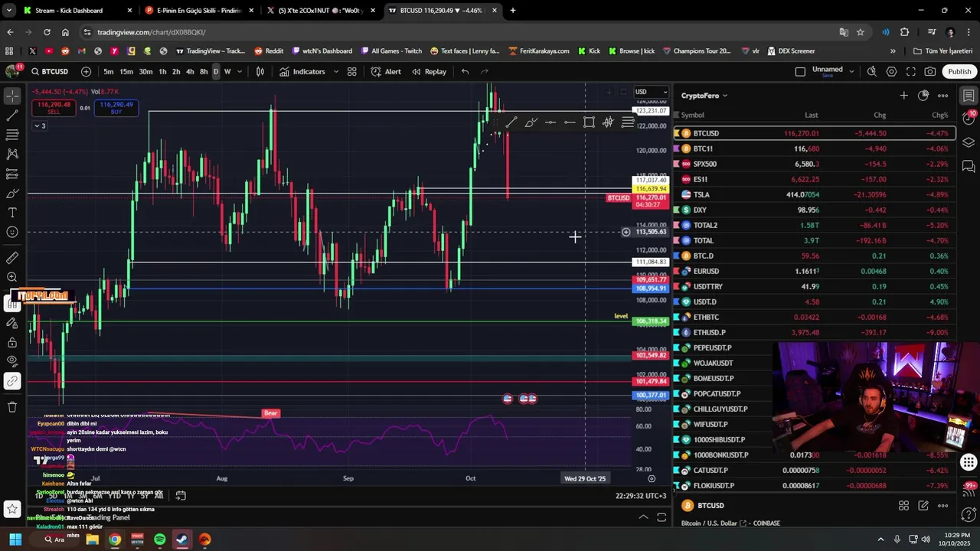Toggle magnet mode on drawings
Screen dimensions: 980x551
(12, 304)
